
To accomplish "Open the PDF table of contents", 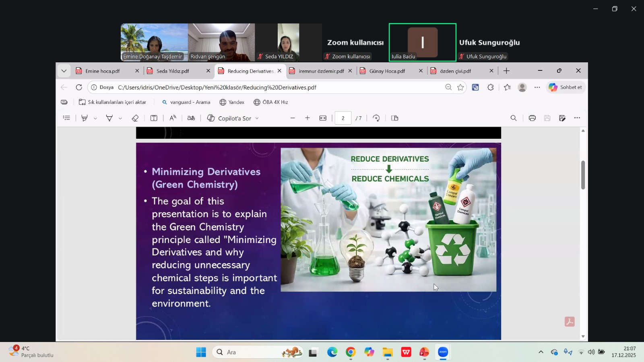I will 67,118.
